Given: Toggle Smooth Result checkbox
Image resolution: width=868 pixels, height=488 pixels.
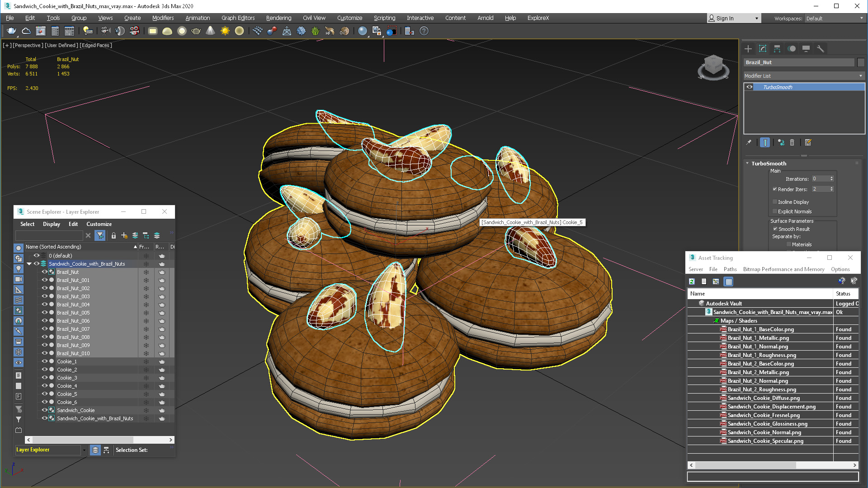Looking at the screenshot, I should tap(775, 229).
